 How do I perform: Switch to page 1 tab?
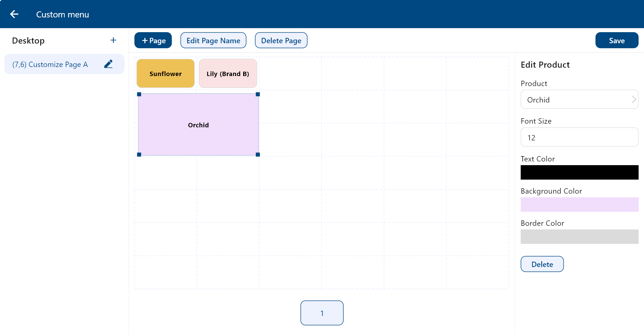click(x=322, y=313)
